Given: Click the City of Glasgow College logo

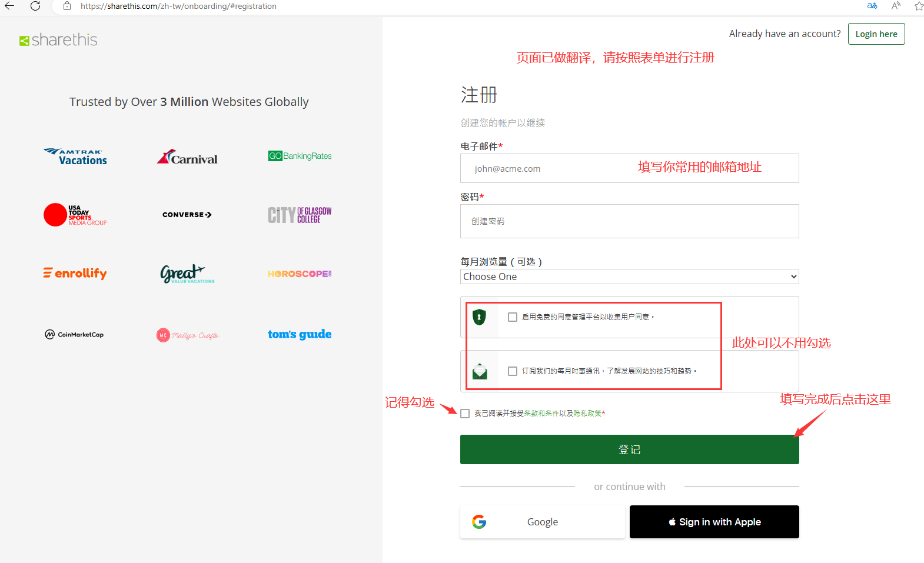Looking at the screenshot, I should (300, 215).
